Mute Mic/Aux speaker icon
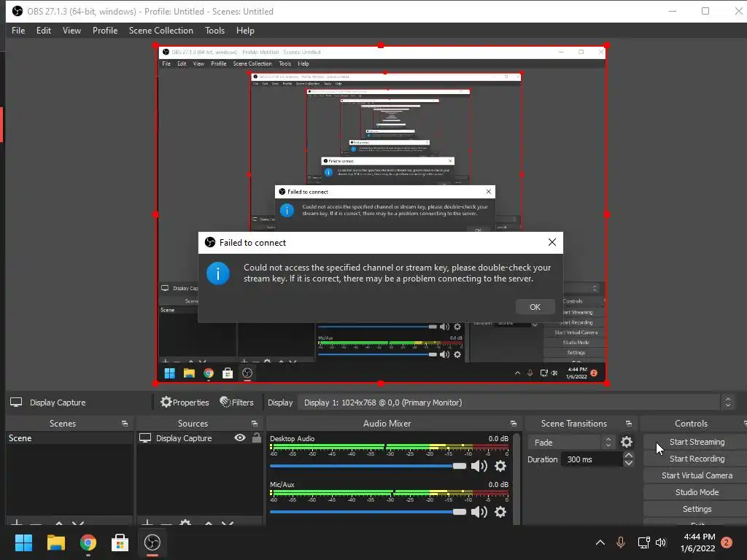 tap(479, 512)
